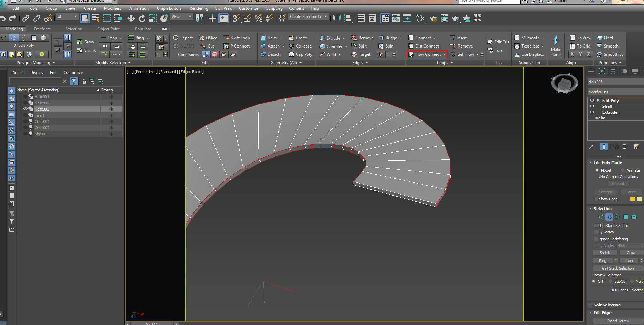Activate the Target Weld tool
644x325 pixels.
pos(361,54)
